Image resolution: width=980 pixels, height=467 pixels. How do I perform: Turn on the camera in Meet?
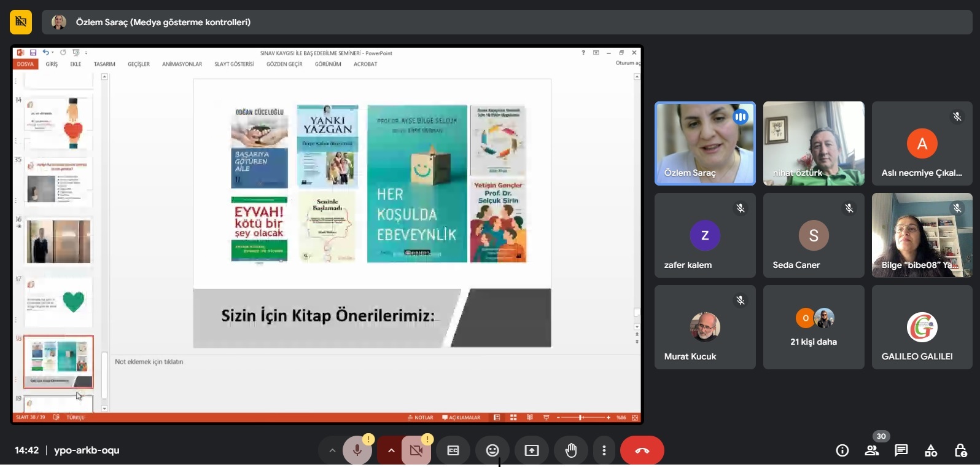coord(416,450)
